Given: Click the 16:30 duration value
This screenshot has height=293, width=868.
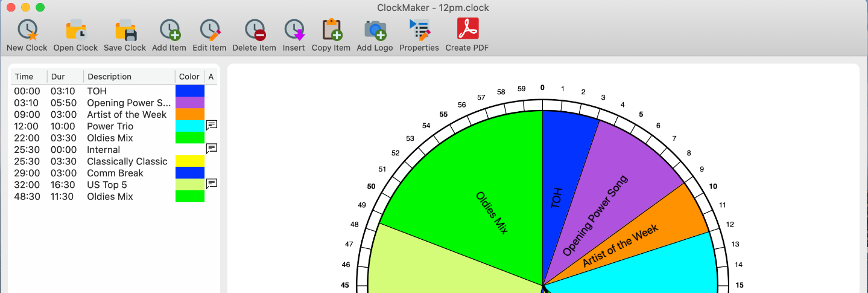Looking at the screenshot, I should pyautogui.click(x=63, y=185).
